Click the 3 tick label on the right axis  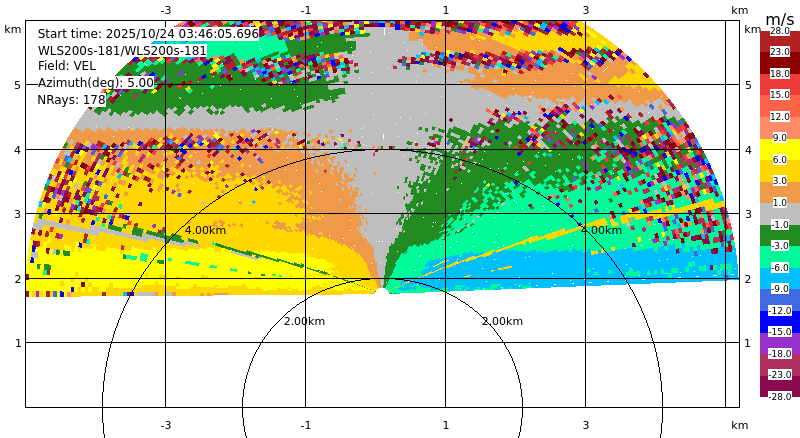click(x=748, y=214)
